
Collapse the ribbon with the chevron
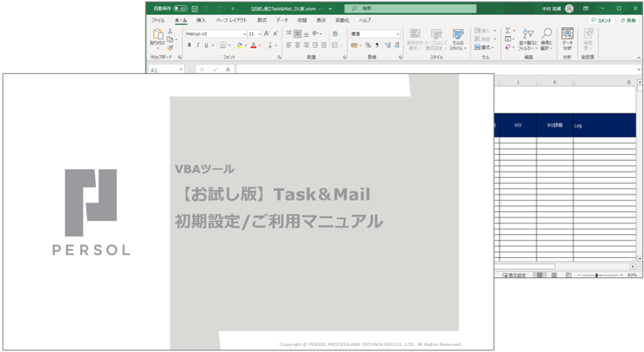(639, 57)
